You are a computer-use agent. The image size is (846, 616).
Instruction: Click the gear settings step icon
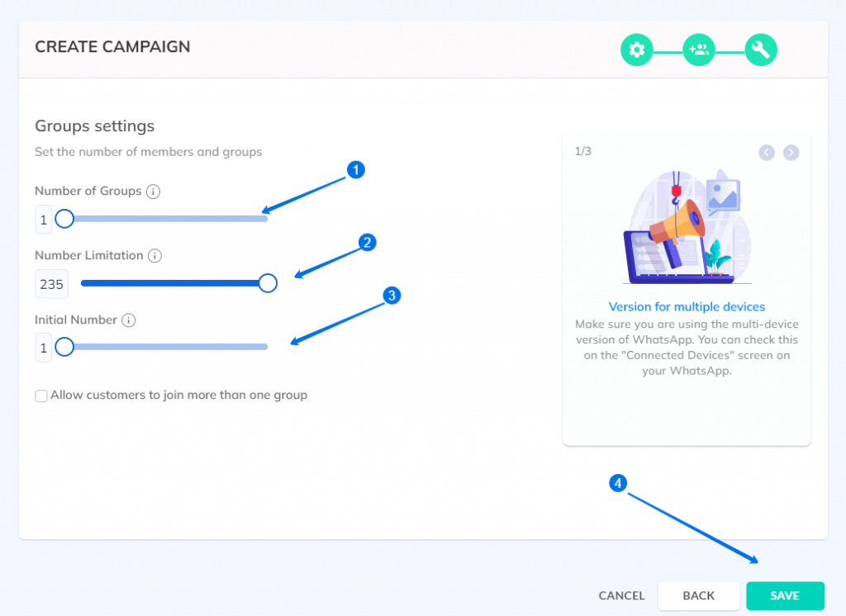click(637, 50)
